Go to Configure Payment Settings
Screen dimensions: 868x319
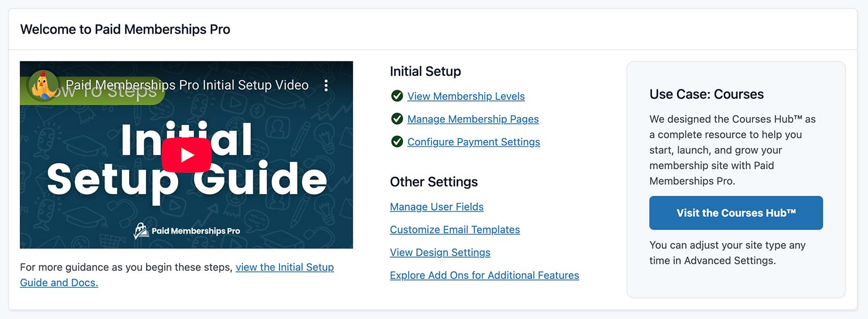[x=474, y=142]
